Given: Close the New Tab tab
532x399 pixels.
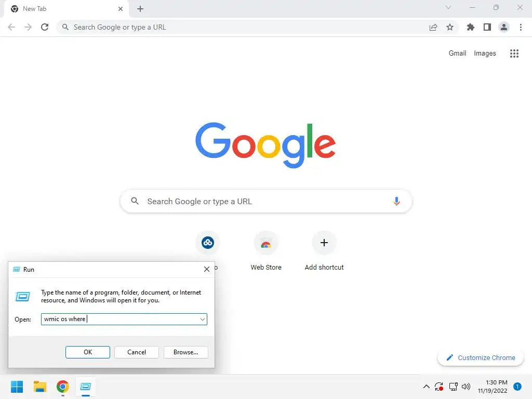Looking at the screenshot, I should pos(121,9).
